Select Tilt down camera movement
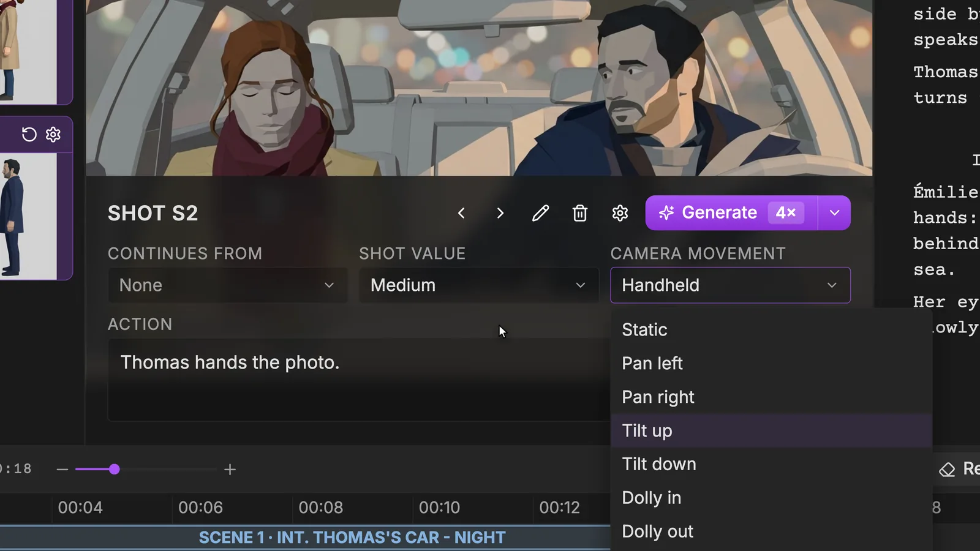Viewport: 980px width, 551px height. [x=771, y=465]
